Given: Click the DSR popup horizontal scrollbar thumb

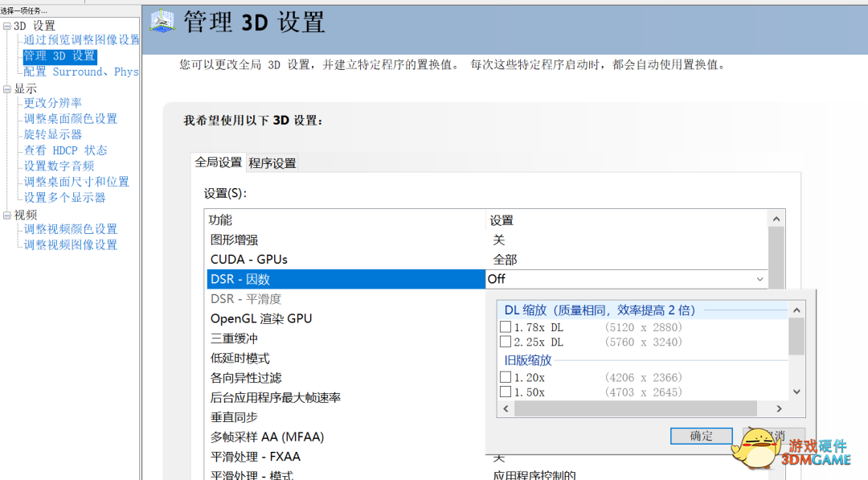Looking at the screenshot, I should tap(636, 408).
